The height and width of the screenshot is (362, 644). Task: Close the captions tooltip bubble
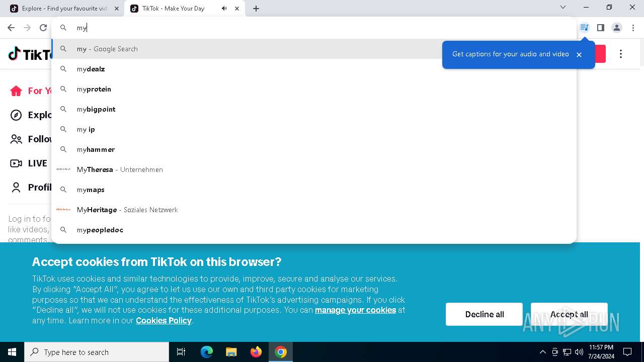pyautogui.click(x=579, y=54)
